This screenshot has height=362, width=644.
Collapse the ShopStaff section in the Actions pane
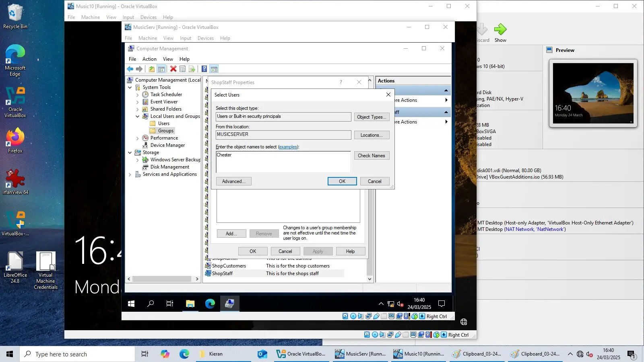point(446,112)
